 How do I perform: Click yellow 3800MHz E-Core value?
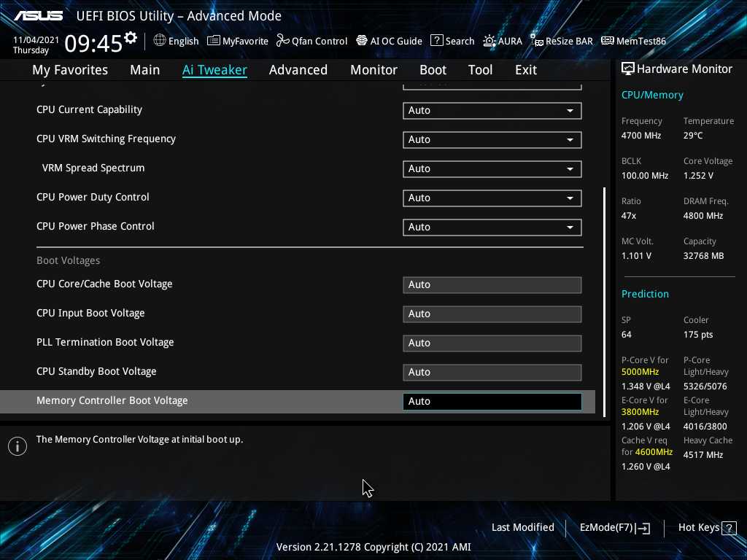click(640, 412)
